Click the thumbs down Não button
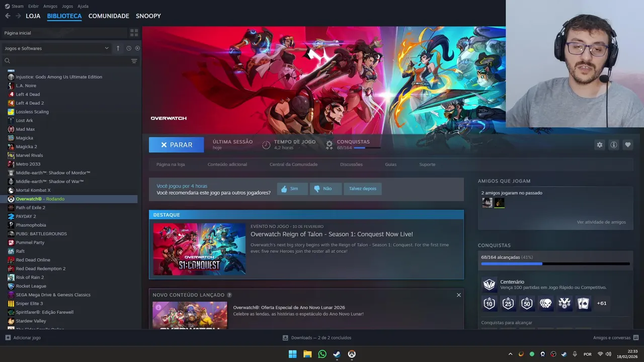The image size is (644, 362). click(326, 189)
